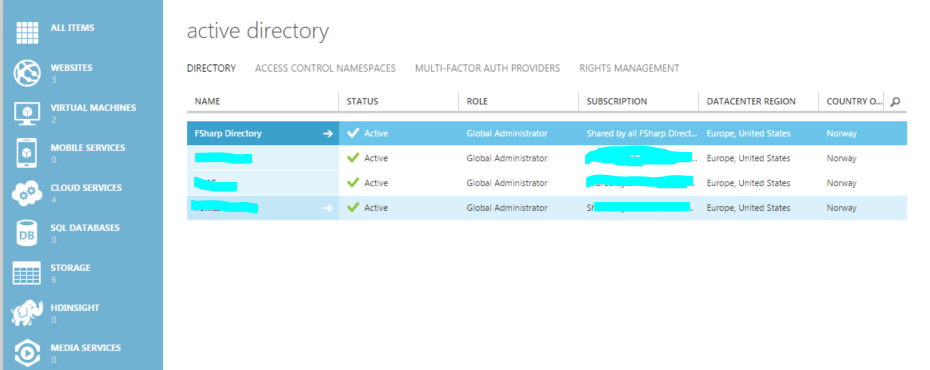Click the Cloud Services label in sidebar
Viewport: 930px width, 370px height.
point(86,188)
